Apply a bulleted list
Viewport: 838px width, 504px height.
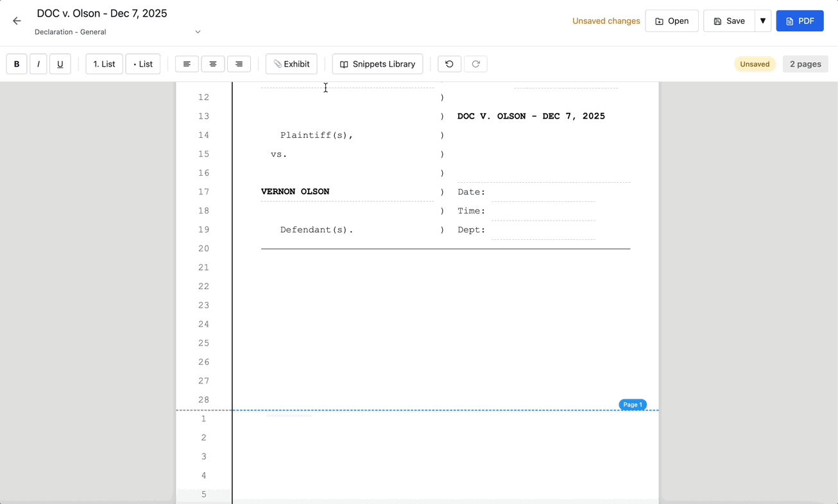pos(142,63)
